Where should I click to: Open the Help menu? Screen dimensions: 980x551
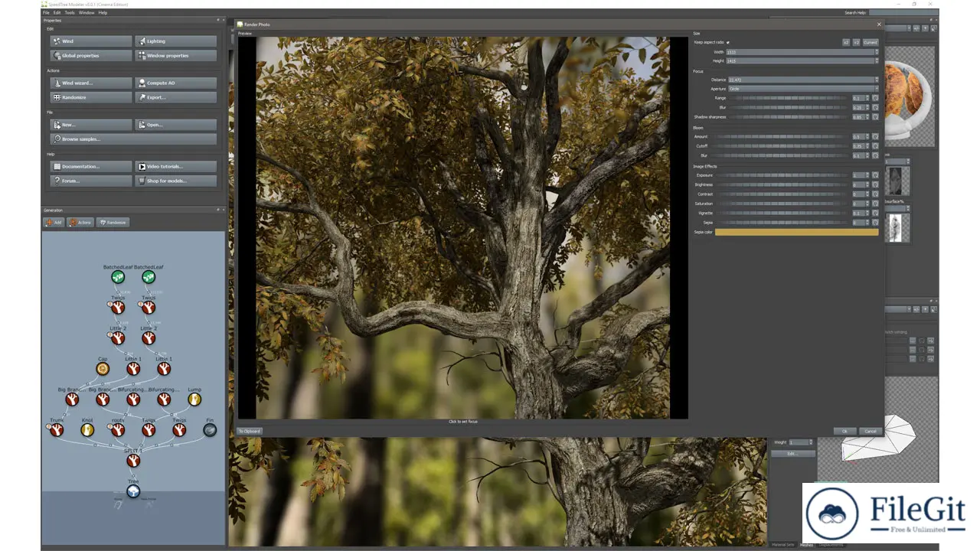tap(103, 12)
